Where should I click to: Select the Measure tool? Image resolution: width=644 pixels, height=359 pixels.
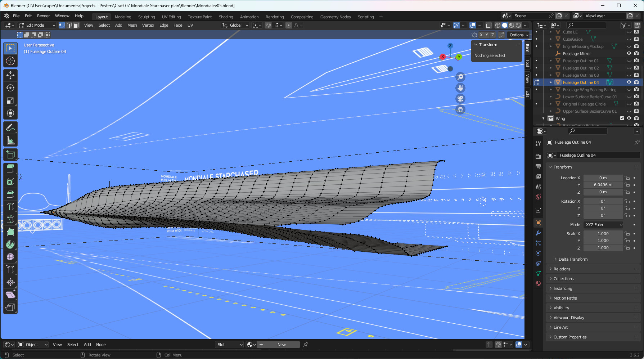pyautogui.click(x=10, y=140)
